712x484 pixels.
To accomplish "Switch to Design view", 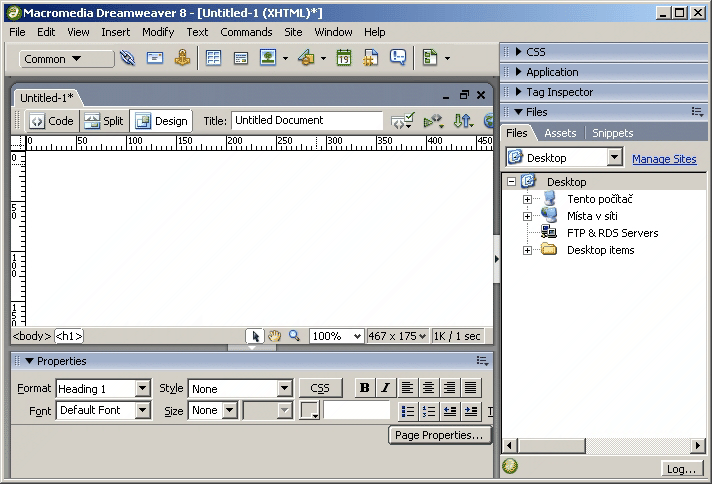I will coord(162,121).
